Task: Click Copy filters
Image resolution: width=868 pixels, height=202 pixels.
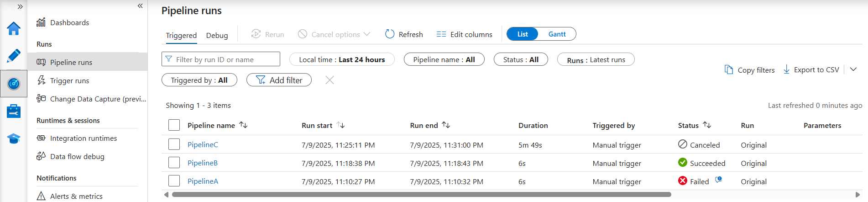Action: tap(750, 69)
